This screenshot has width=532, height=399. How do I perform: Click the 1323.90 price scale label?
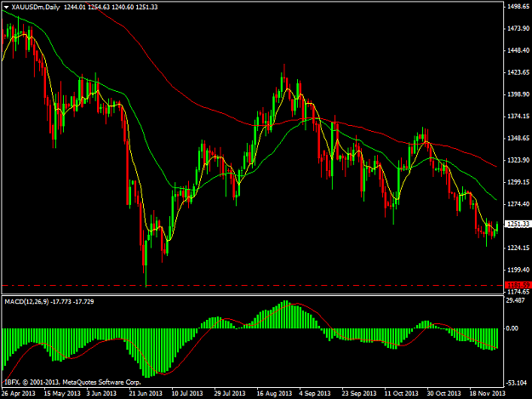click(518, 160)
